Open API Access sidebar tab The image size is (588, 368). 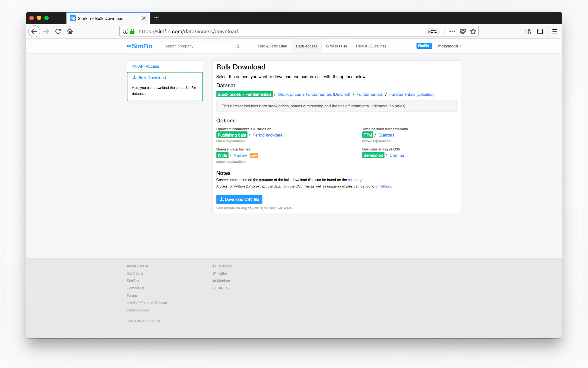[149, 66]
